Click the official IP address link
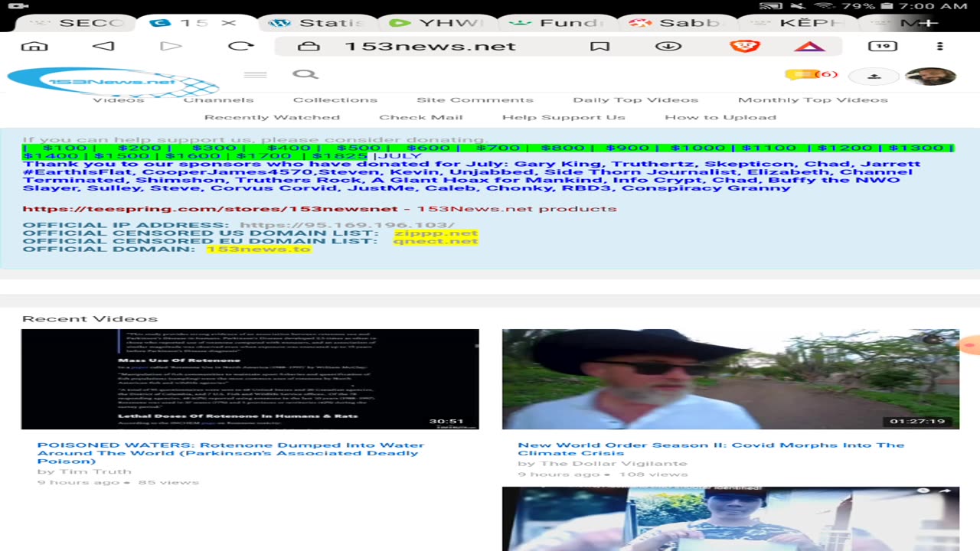 click(347, 226)
